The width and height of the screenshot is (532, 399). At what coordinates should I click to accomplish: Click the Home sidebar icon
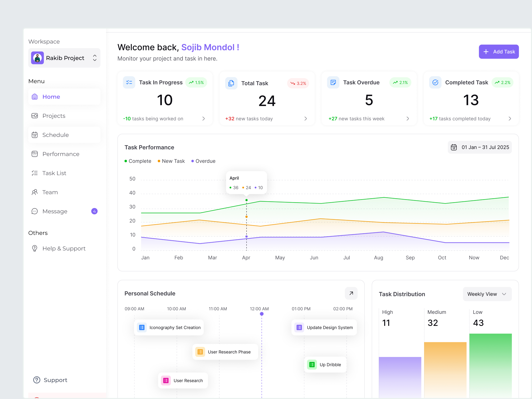tap(35, 97)
